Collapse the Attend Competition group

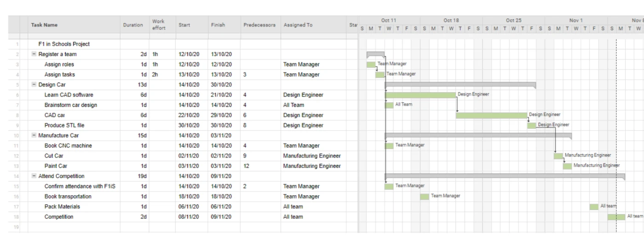tap(34, 176)
